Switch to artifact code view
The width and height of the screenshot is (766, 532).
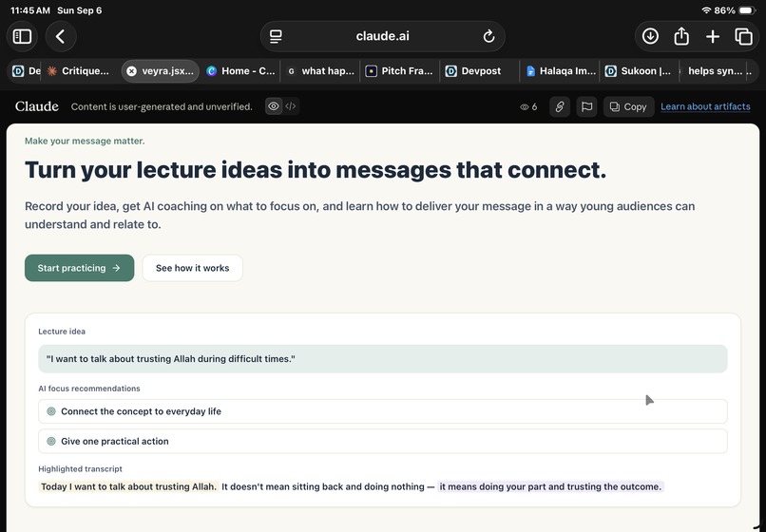pos(291,106)
